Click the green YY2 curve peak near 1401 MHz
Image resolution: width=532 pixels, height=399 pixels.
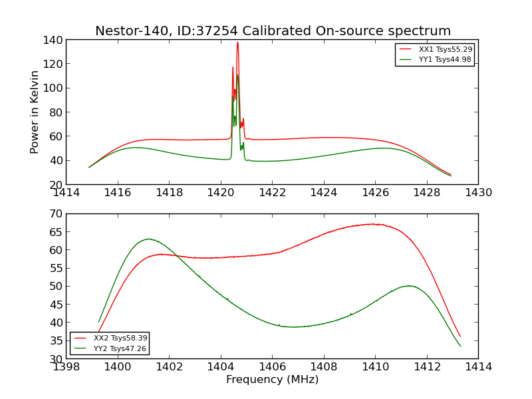[148, 239]
